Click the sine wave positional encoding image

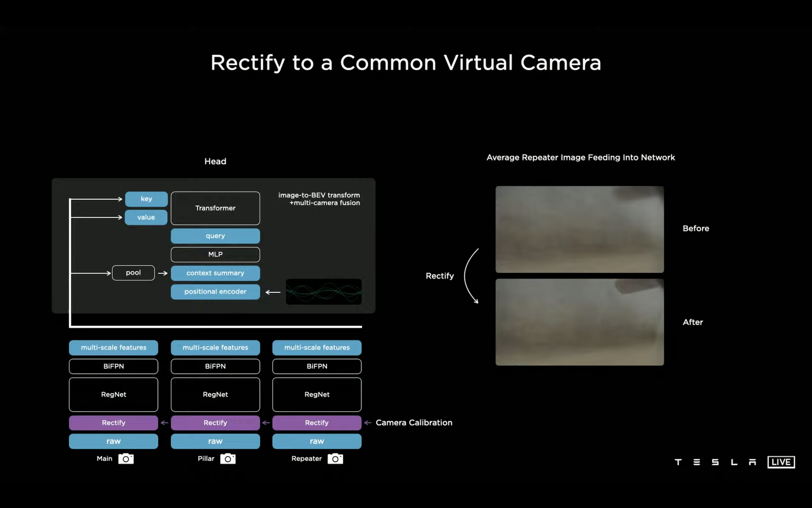[323, 291]
